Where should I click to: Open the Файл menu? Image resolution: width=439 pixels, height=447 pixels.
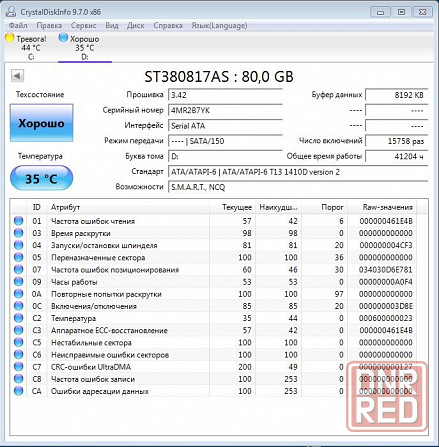18,25
